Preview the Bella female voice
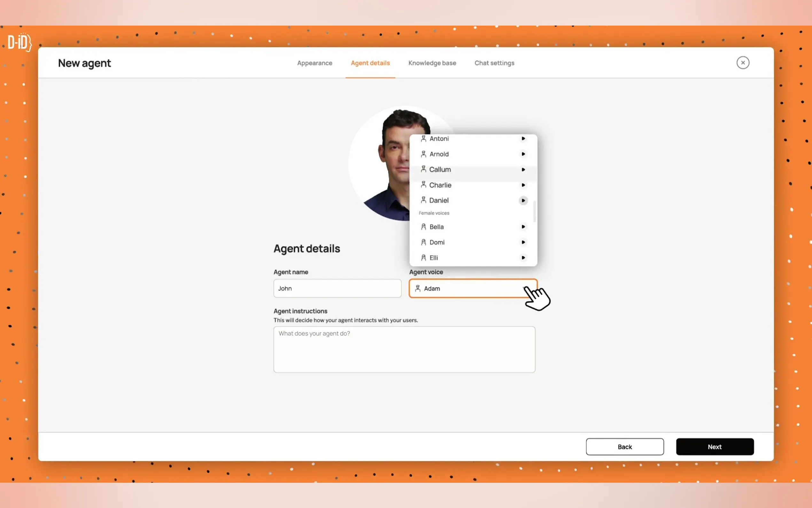The width and height of the screenshot is (812, 508). tap(523, 227)
